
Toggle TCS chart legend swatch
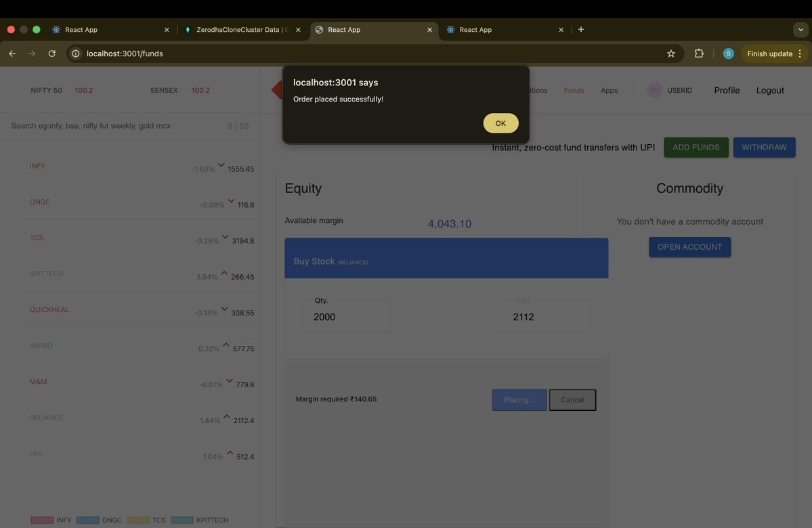[x=138, y=520]
